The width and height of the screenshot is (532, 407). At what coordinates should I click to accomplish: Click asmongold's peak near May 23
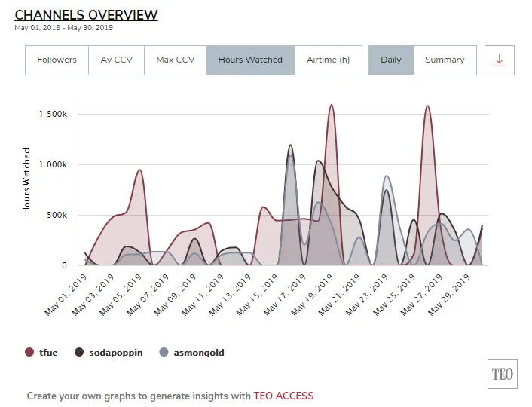[387, 176]
